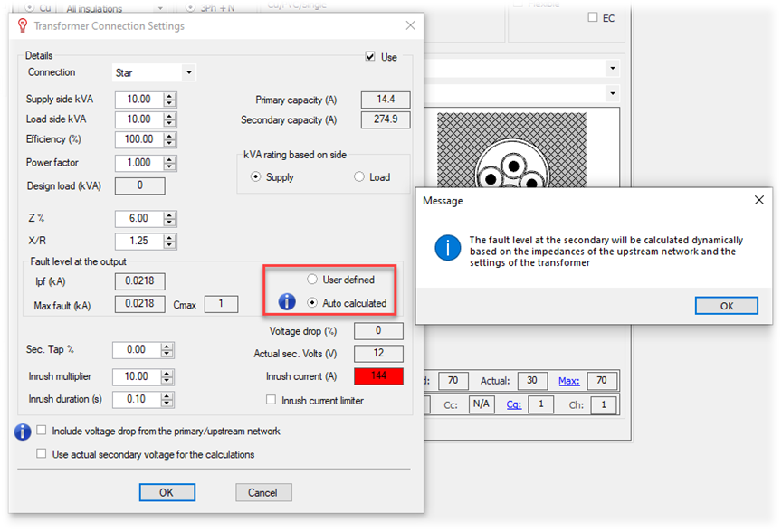The height and width of the screenshot is (532, 782).
Task: Click the Supply side kVA value field
Action: pyautogui.click(x=139, y=100)
